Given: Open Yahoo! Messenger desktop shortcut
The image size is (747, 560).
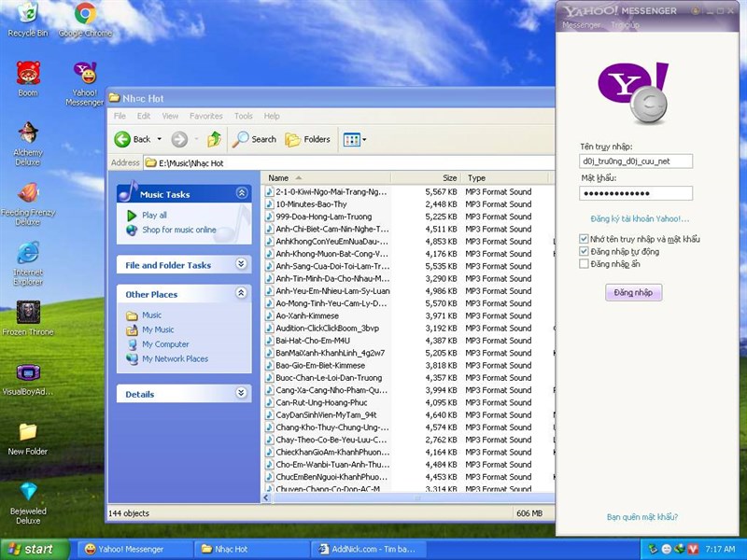Looking at the screenshot, I should click(x=85, y=84).
